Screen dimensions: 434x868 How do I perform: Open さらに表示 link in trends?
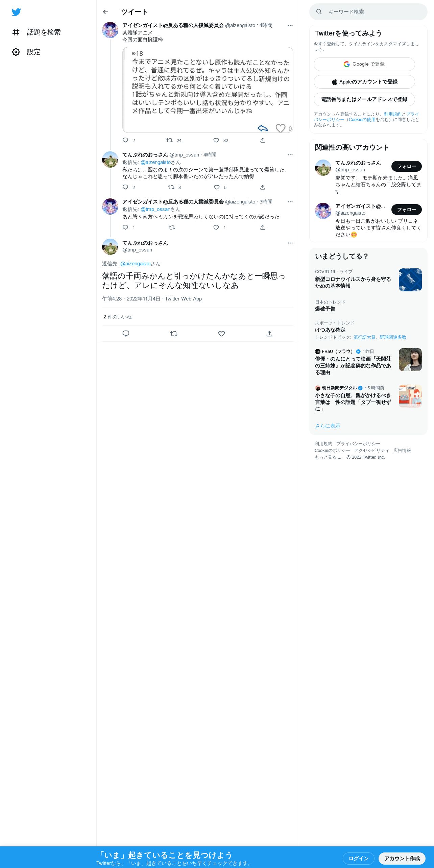[328, 426]
